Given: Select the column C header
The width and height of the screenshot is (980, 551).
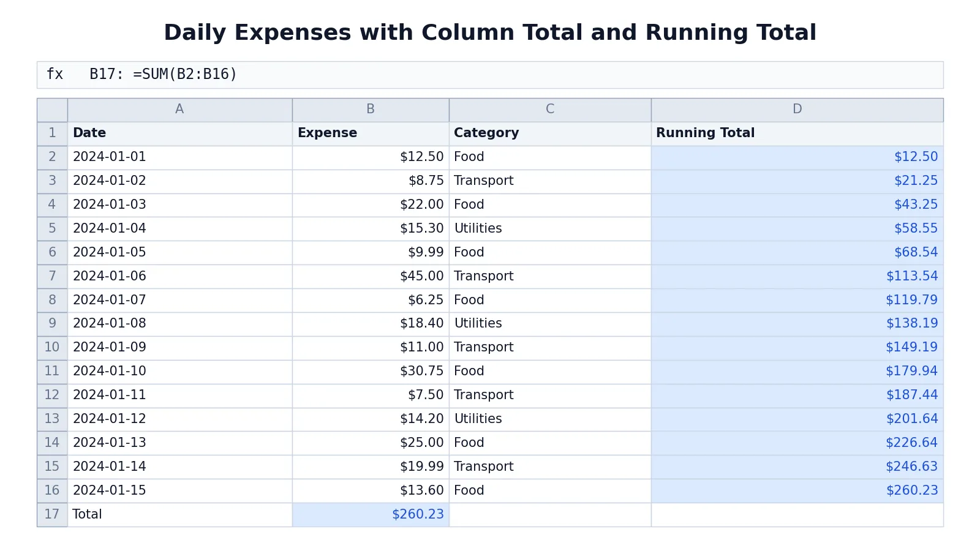Looking at the screenshot, I should (550, 110).
